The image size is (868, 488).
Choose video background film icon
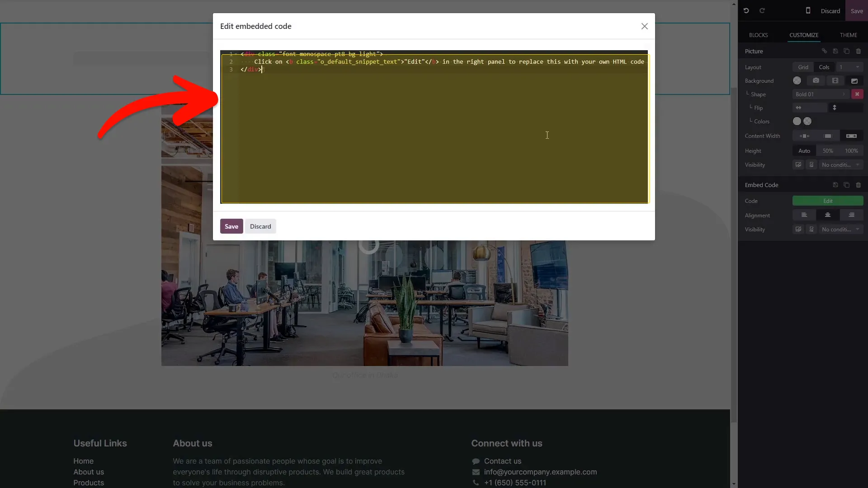(835, 80)
